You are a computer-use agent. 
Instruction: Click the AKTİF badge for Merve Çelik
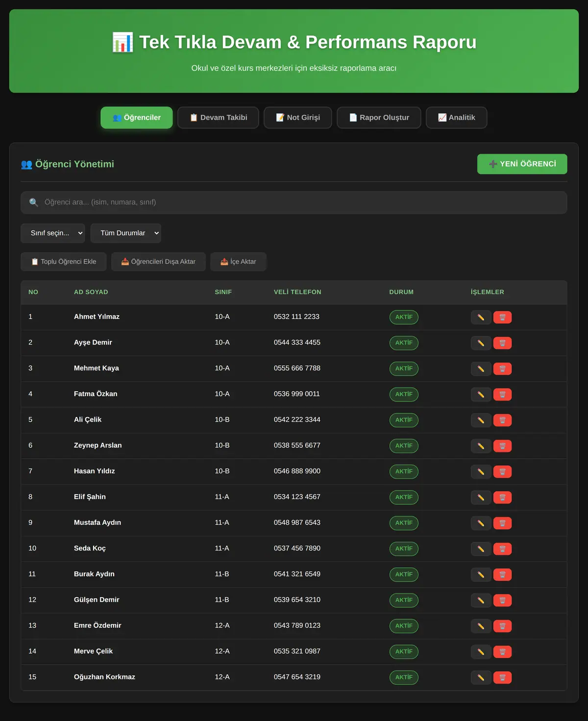(x=404, y=652)
